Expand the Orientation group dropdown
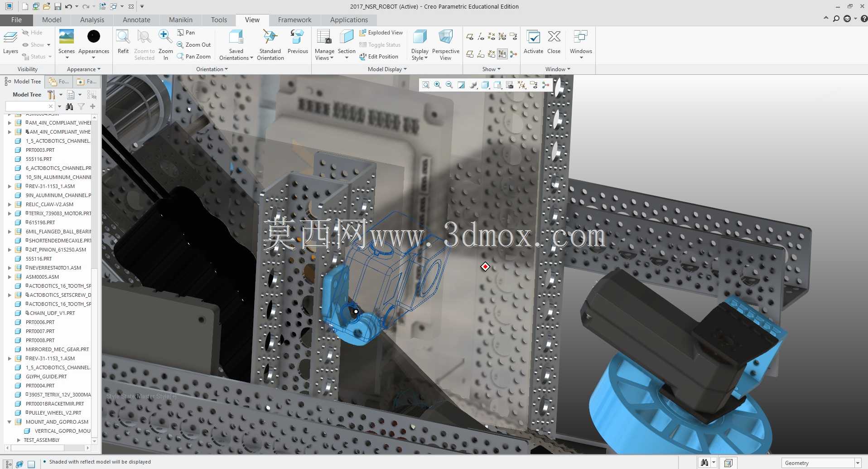Screen dimensions: 868x469 click(x=212, y=69)
